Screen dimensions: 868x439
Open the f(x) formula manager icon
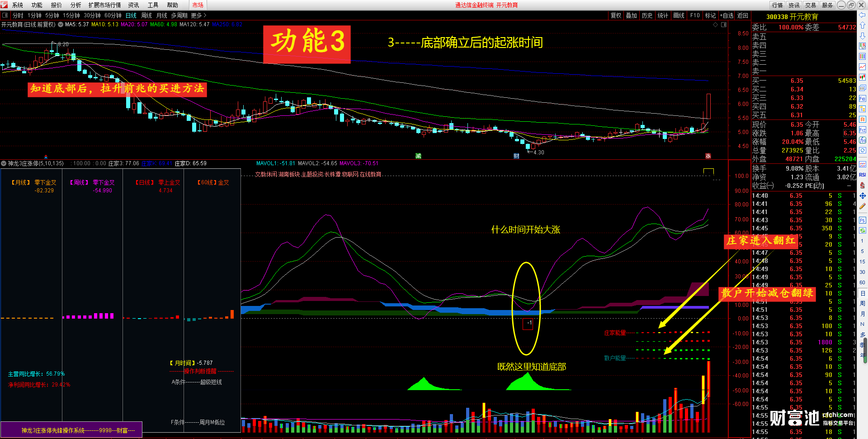(862, 140)
